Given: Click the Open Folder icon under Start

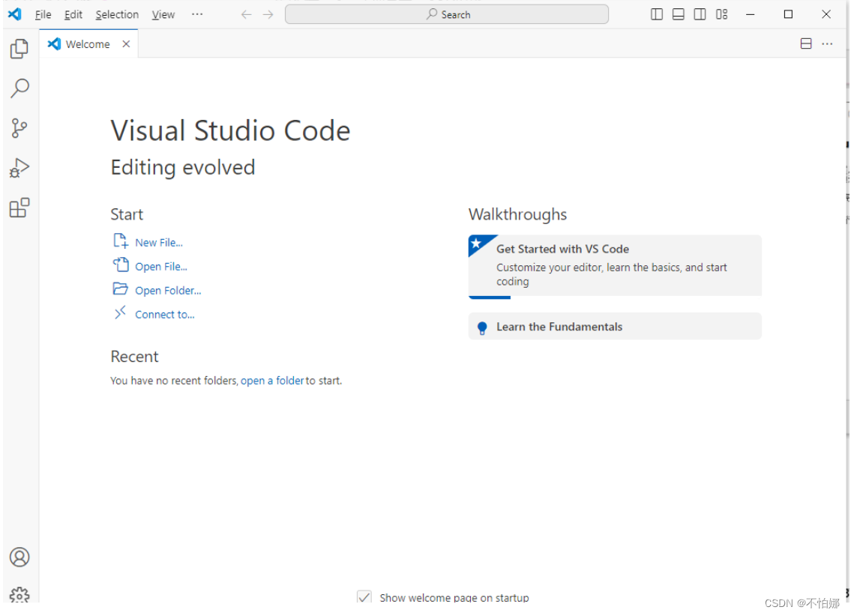Looking at the screenshot, I should pyautogui.click(x=121, y=289).
